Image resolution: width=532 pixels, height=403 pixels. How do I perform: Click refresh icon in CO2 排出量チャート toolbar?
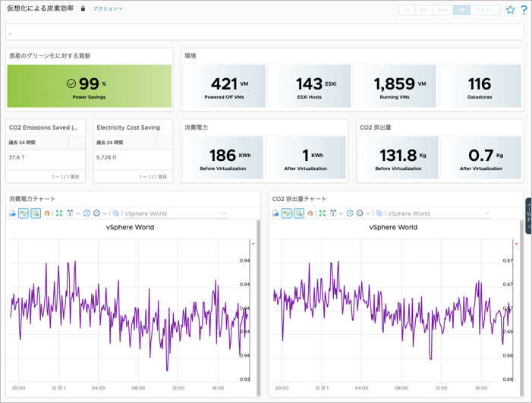pyautogui.click(x=350, y=213)
